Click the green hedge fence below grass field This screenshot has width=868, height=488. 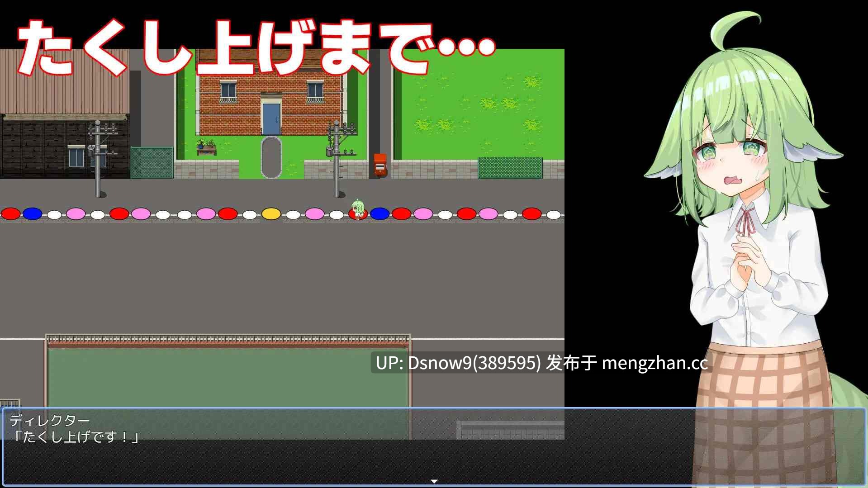click(x=510, y=168)
